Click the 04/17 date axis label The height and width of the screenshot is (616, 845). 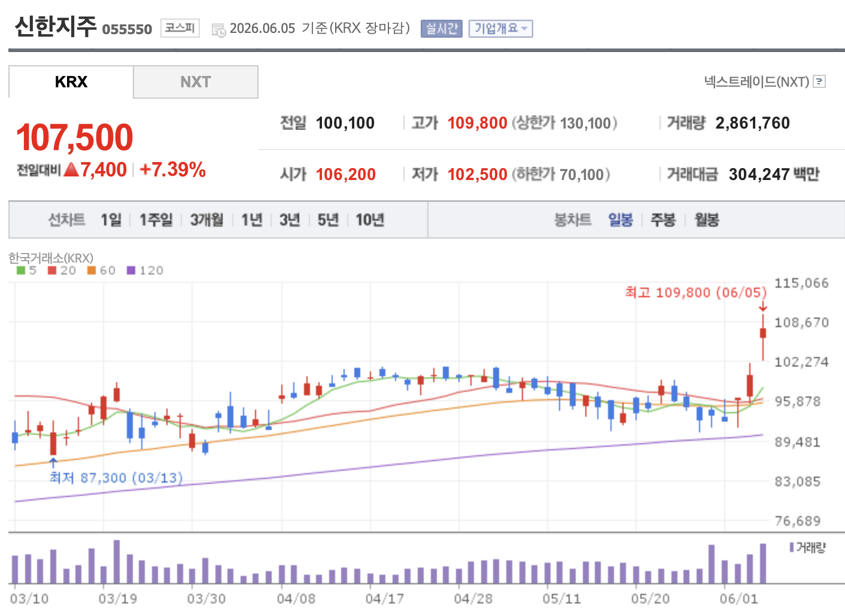pyautogui.click(x=385, y=599)
